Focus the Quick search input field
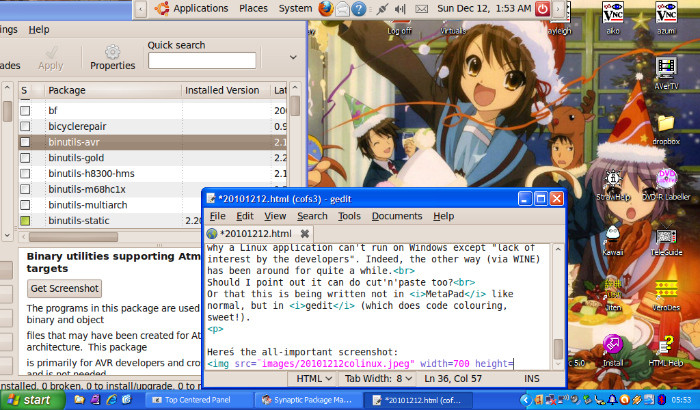The image size is (700, 410). (202, 61)
